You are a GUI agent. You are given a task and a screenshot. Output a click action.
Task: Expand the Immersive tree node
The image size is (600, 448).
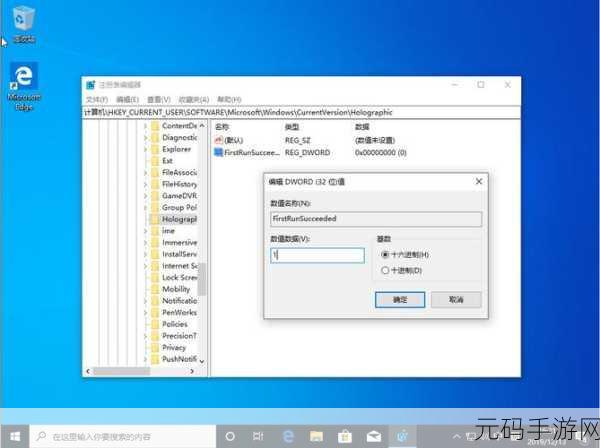click(145, 243)
